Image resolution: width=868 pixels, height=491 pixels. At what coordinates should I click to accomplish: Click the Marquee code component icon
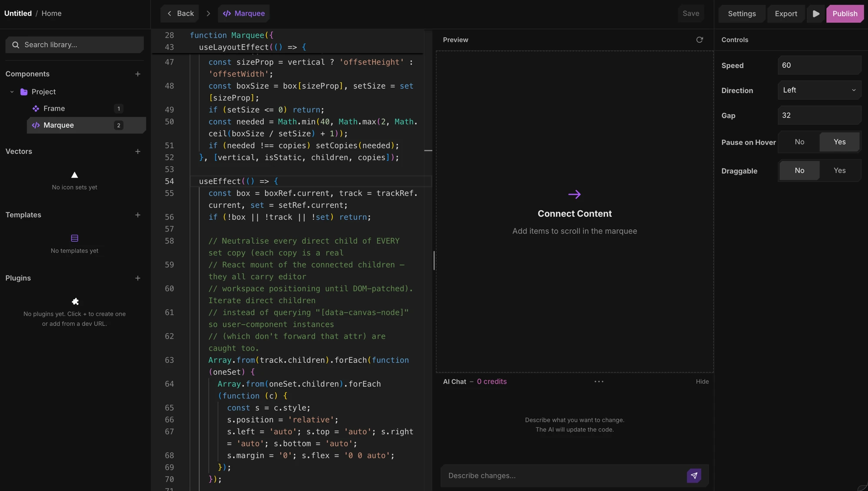(x=36, y=125)
